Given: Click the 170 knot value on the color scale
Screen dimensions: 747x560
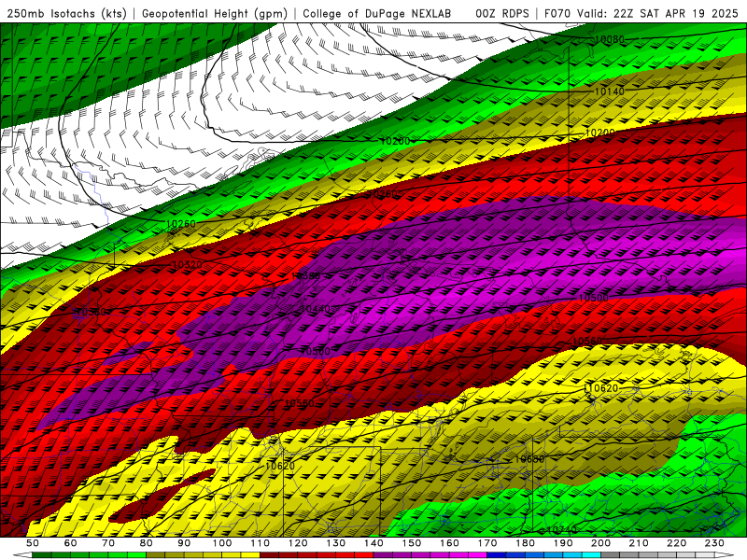Looking at the screenshot, I should [487, 543].
